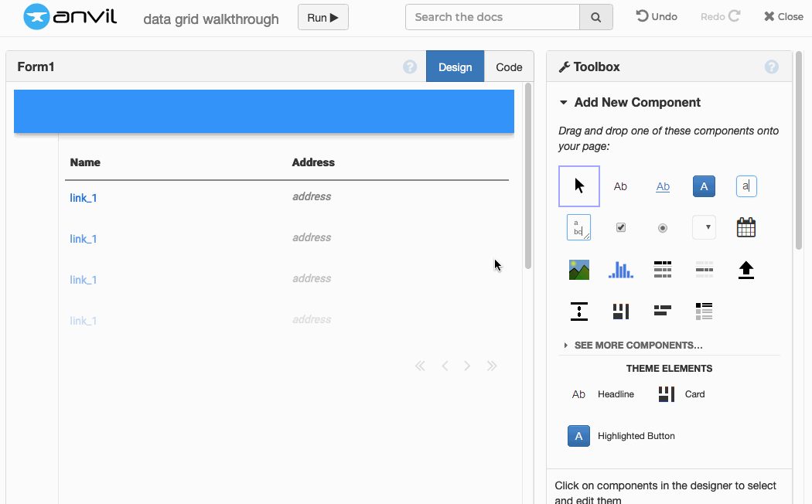Run the app
The height and width of the screenshot is (504, 812).
322,17
